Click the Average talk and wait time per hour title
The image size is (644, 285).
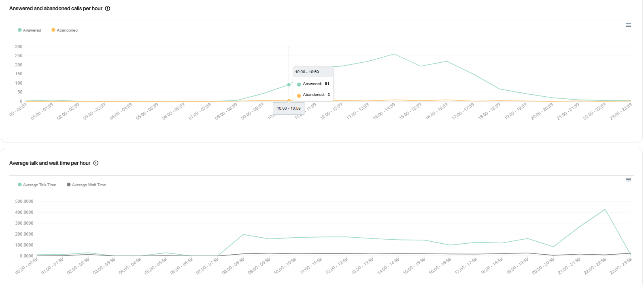click(x=50, y=163)
